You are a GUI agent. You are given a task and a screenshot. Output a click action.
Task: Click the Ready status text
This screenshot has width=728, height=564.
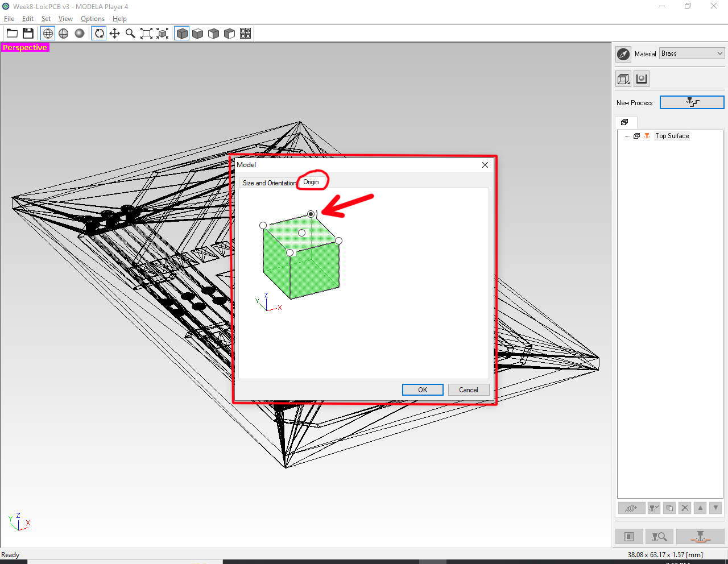(10, 554)
